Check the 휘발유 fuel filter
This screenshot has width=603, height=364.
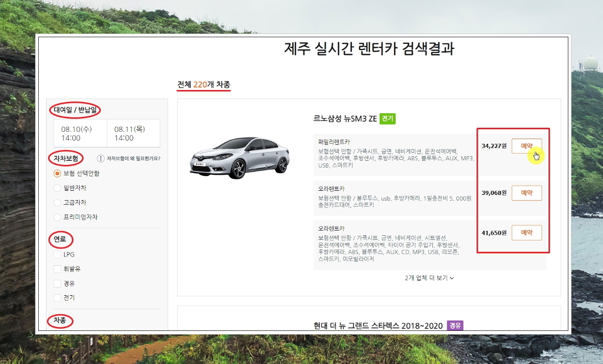tap(57, 269)
